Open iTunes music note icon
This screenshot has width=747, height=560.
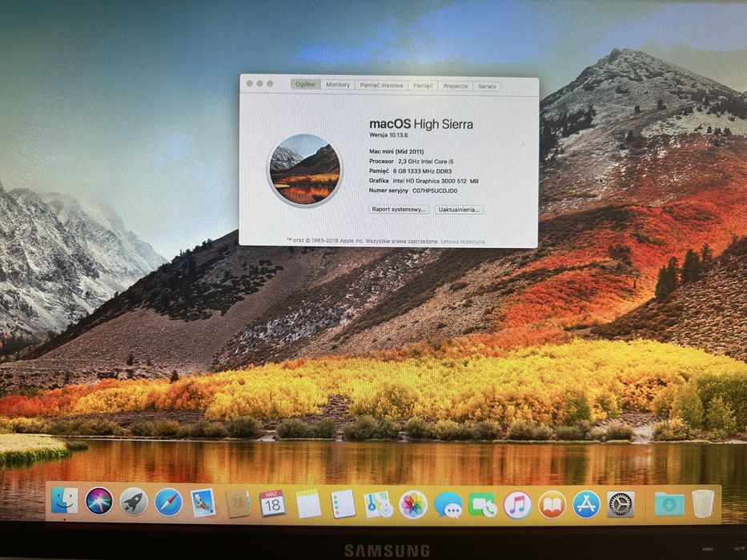pyautogui.click(x=517, y=505)
